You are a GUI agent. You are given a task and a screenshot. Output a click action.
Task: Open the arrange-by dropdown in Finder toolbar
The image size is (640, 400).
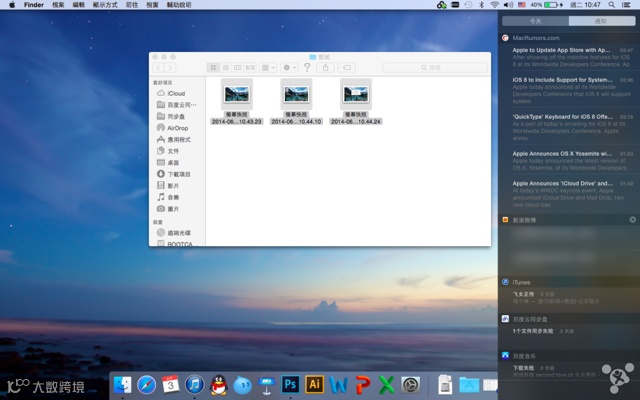point(269,67)
